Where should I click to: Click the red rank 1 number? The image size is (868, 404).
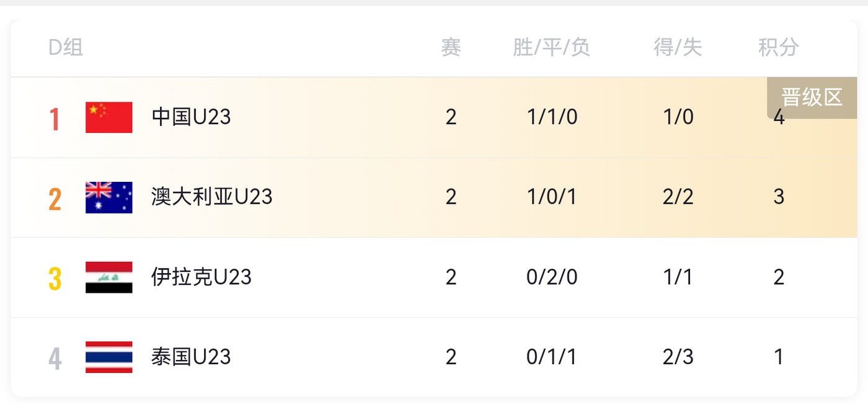(x=55, y=119)
